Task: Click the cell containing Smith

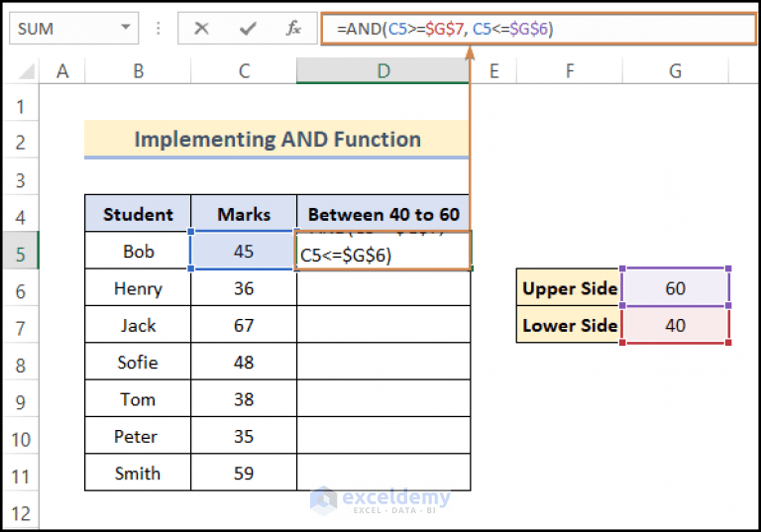Action: tap(138, 474)
